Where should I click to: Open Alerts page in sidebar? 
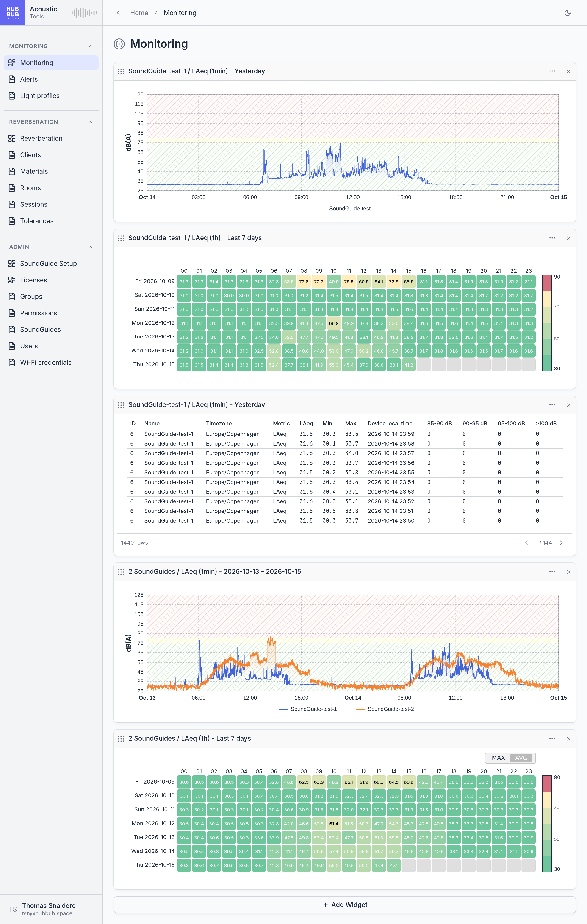(51, 80)
